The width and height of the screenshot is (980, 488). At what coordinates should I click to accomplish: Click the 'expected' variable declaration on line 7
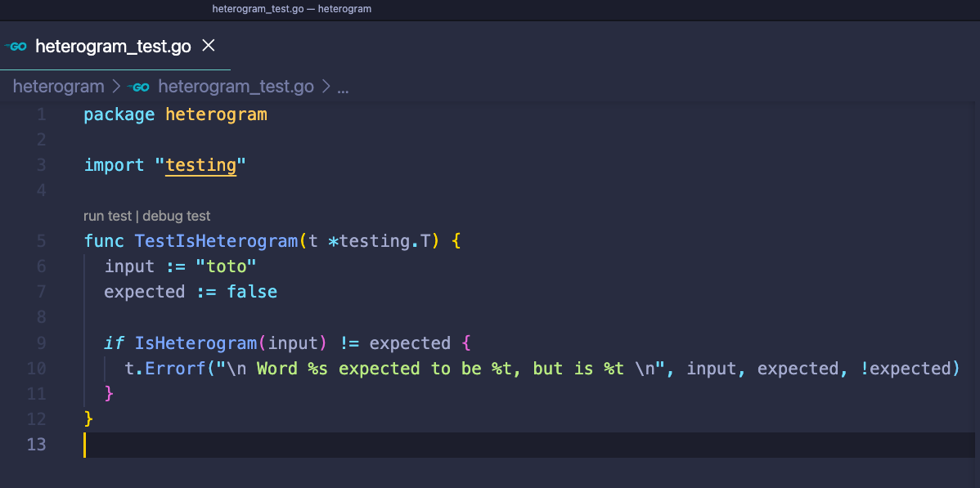click(145, 292)
